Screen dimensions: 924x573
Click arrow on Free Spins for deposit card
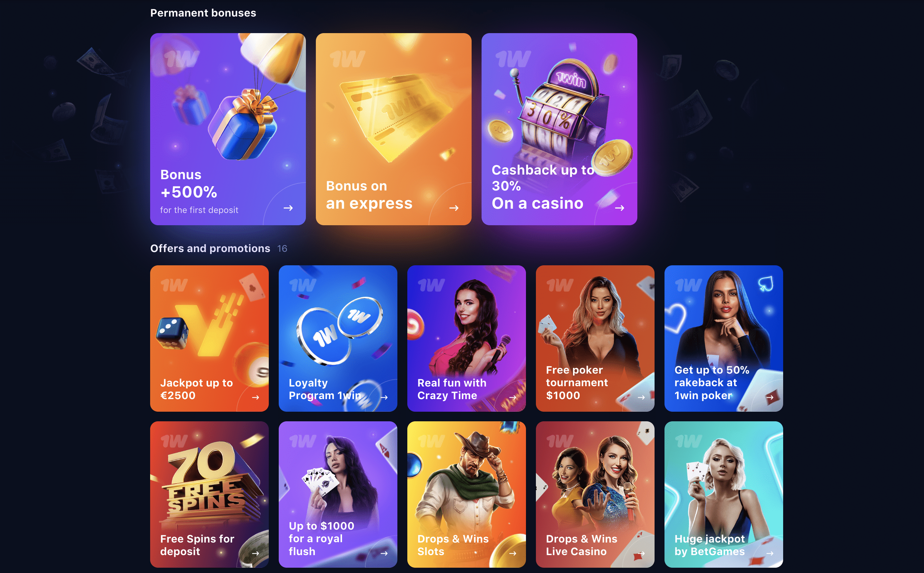[256, 553]
